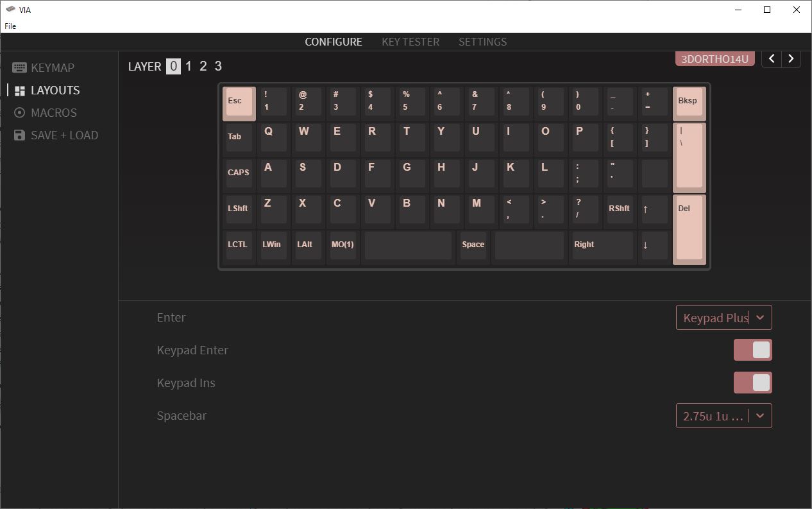Open SAVE + LOAD via its save icon
This screenshot has width=812, height=509.
point(19,135)
